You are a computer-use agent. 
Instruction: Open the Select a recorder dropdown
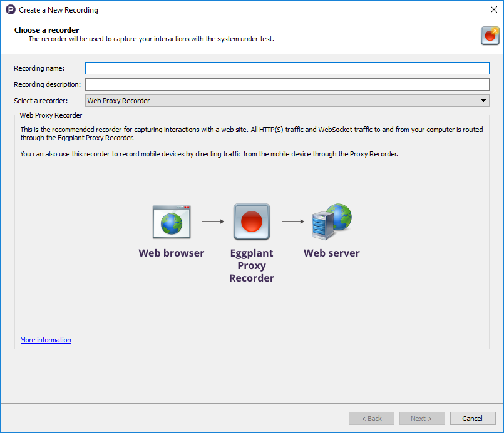287,101
